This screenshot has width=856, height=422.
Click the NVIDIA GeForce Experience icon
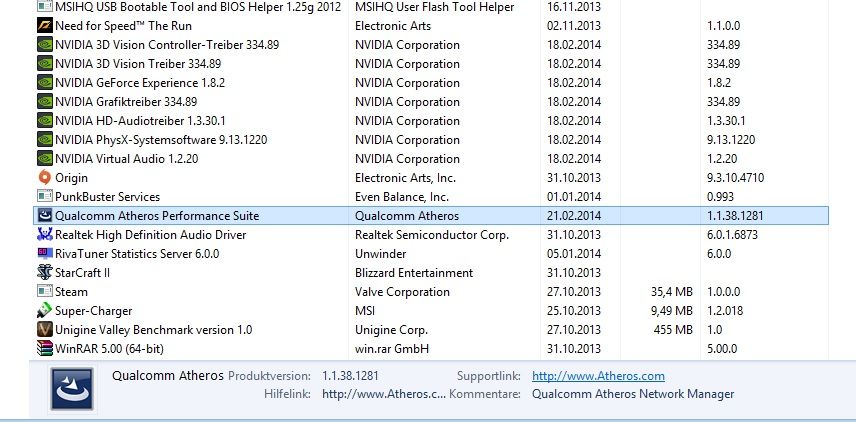click(x=45, y=82)
